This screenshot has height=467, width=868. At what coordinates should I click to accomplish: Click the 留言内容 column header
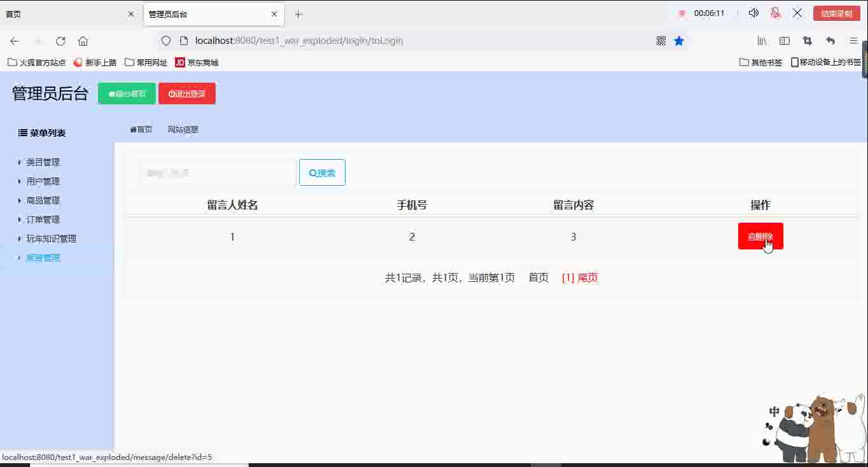click(x=573, y=205)
